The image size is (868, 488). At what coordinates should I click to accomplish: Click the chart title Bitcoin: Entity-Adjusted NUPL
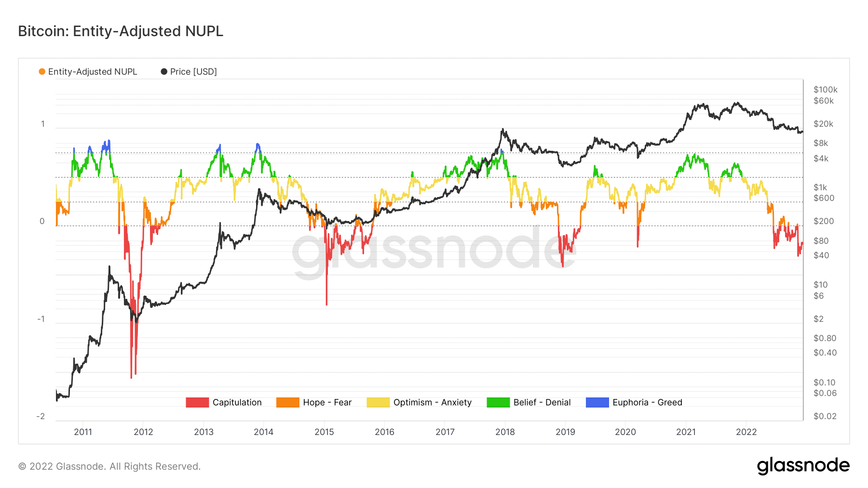(x=121, y=31)
